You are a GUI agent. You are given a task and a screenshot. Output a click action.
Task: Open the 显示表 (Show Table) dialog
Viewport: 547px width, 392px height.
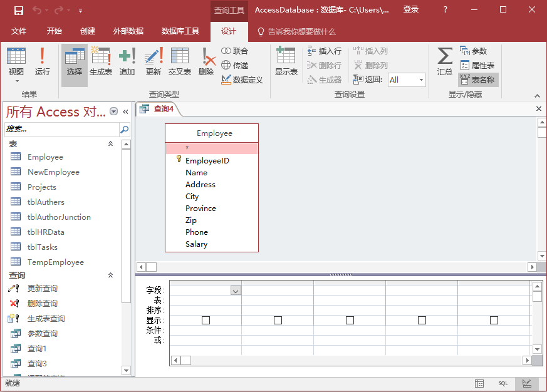286,62
